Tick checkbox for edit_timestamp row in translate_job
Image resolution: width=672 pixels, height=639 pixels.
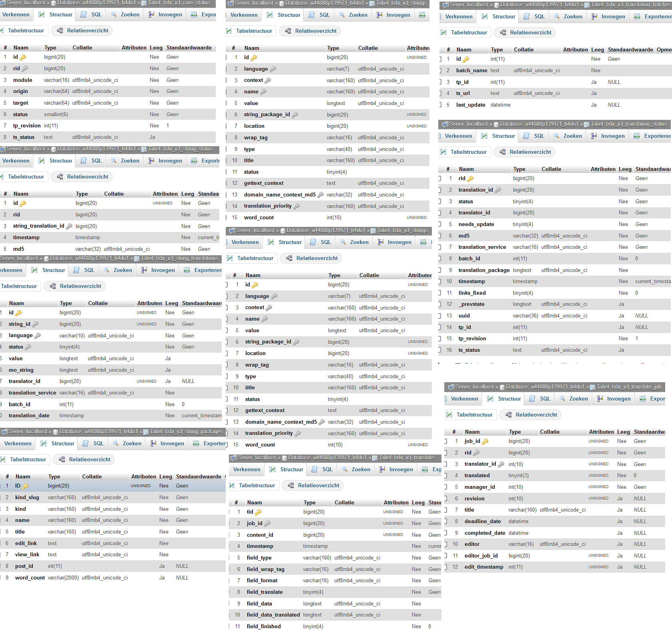tap(445, 567)
